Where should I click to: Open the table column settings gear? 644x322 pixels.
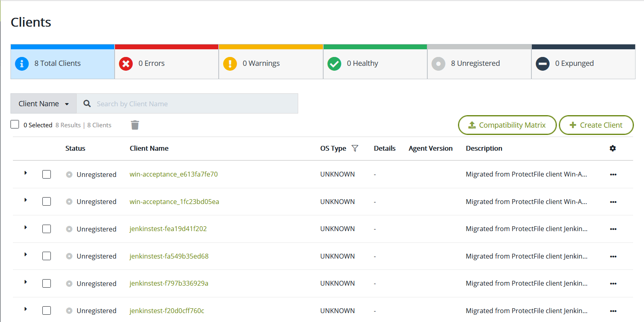click(x=613, y=148)
